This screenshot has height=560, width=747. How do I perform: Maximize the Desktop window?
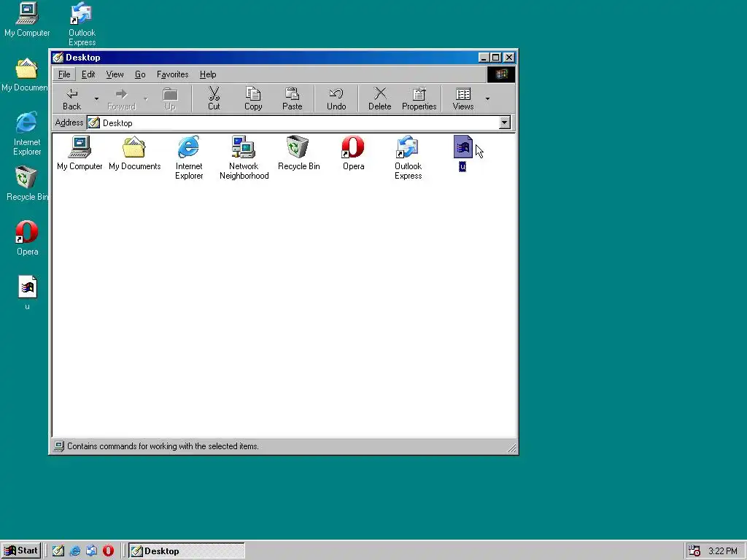(495, 58)
